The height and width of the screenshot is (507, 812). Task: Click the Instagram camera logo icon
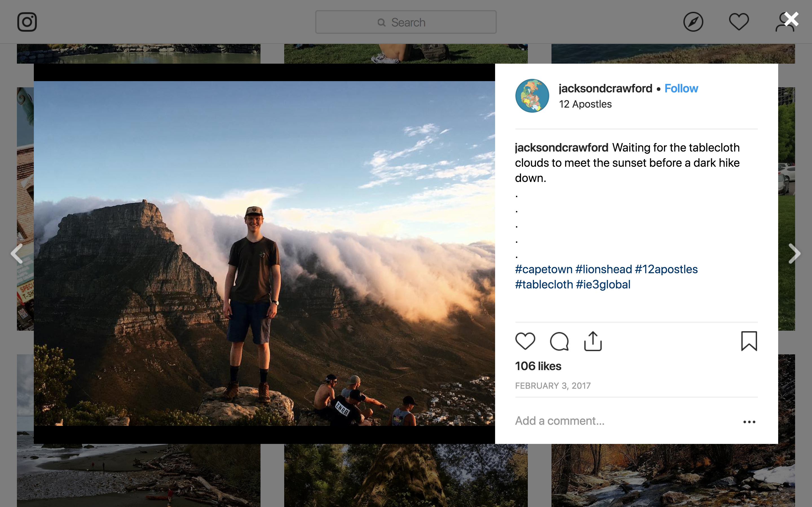pyautogui.click(x=27, y=22)
